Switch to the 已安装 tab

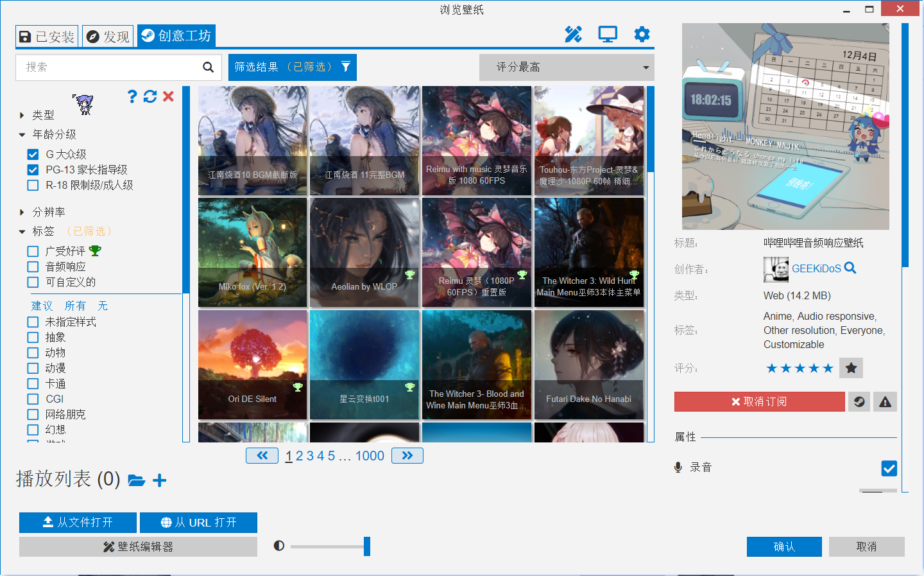click(x=47, y=36)
